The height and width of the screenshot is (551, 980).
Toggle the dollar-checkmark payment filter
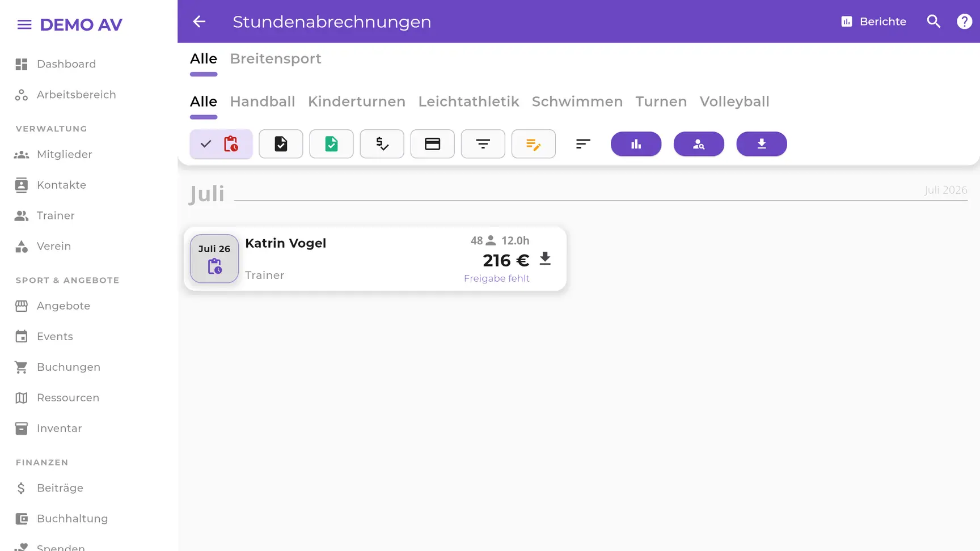click(x=382, y=144)
